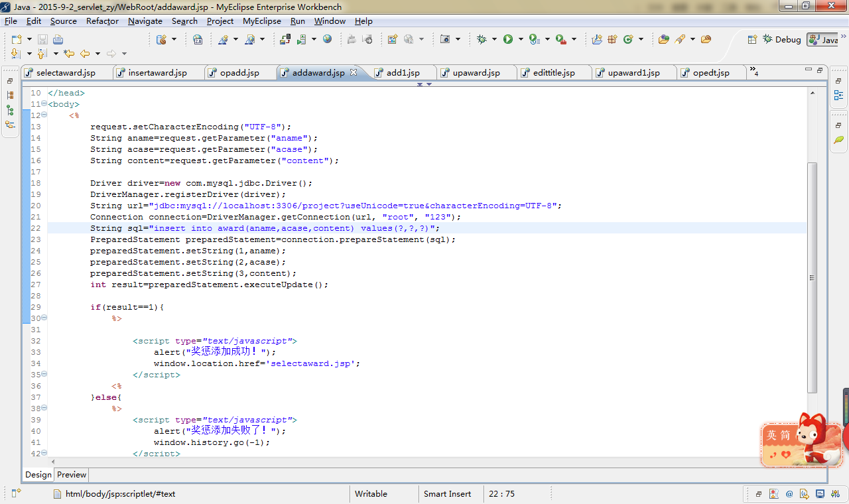Select the Java perspective button
This screenshot has height=504, width=849.
[x=822, y=40]
